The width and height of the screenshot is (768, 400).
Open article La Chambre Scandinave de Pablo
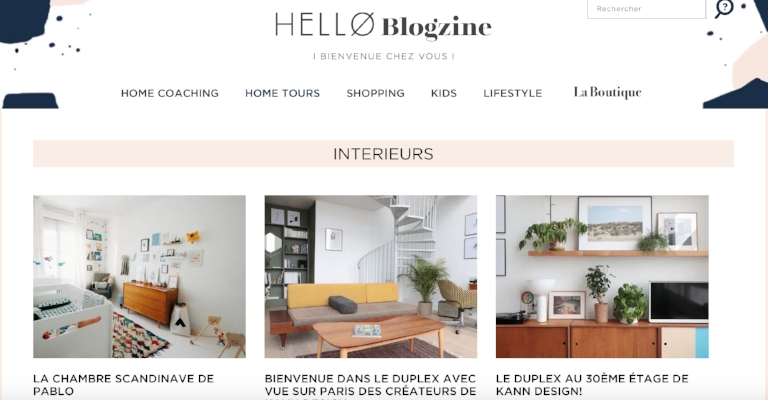click(123, 385)
